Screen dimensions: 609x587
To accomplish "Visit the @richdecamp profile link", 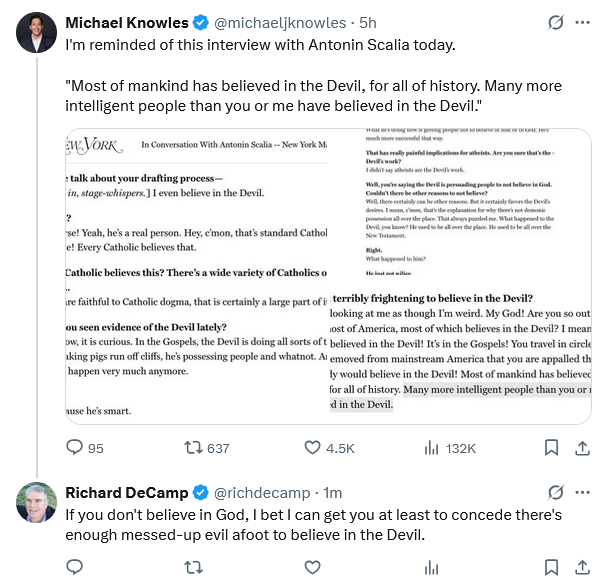I will 262,493.
